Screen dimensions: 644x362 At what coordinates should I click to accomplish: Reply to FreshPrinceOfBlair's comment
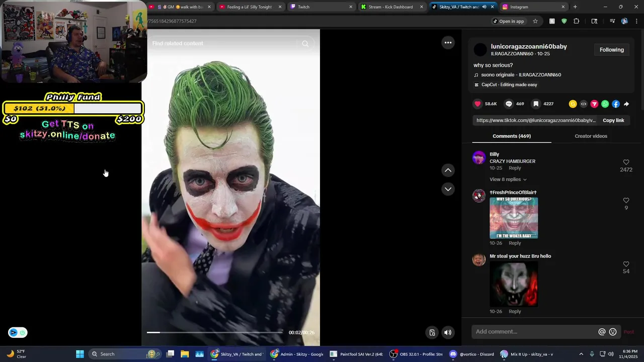coord(515,243)
